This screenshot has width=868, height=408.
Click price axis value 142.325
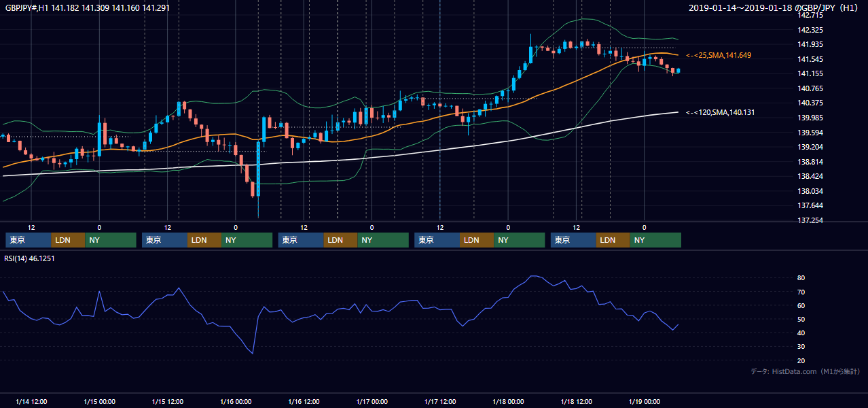click(811, 30)
